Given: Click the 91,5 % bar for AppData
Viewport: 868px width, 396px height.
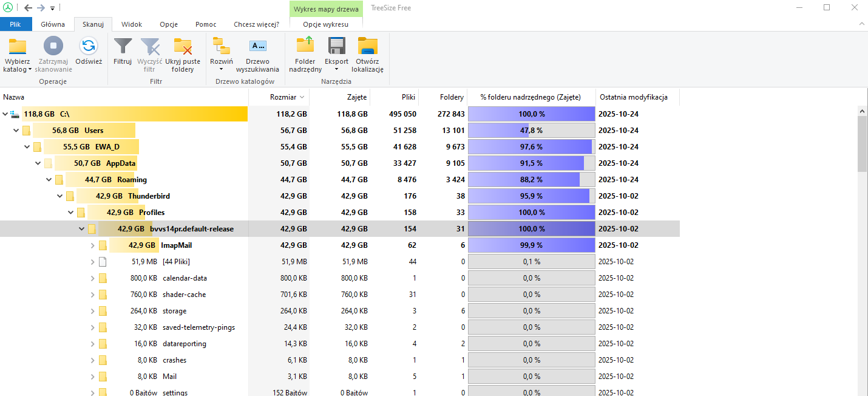Looking at the screenshot, I should (531, 163).
